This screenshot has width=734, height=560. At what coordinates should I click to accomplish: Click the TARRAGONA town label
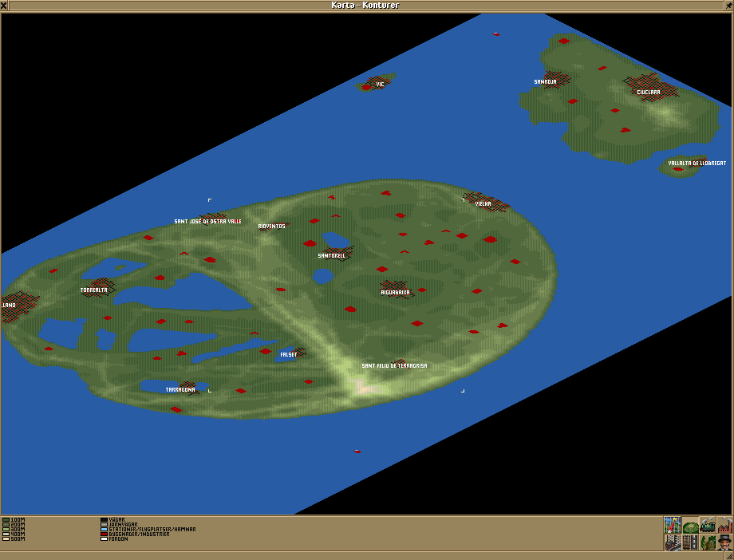pyautogui.click(x=180, y=390)
